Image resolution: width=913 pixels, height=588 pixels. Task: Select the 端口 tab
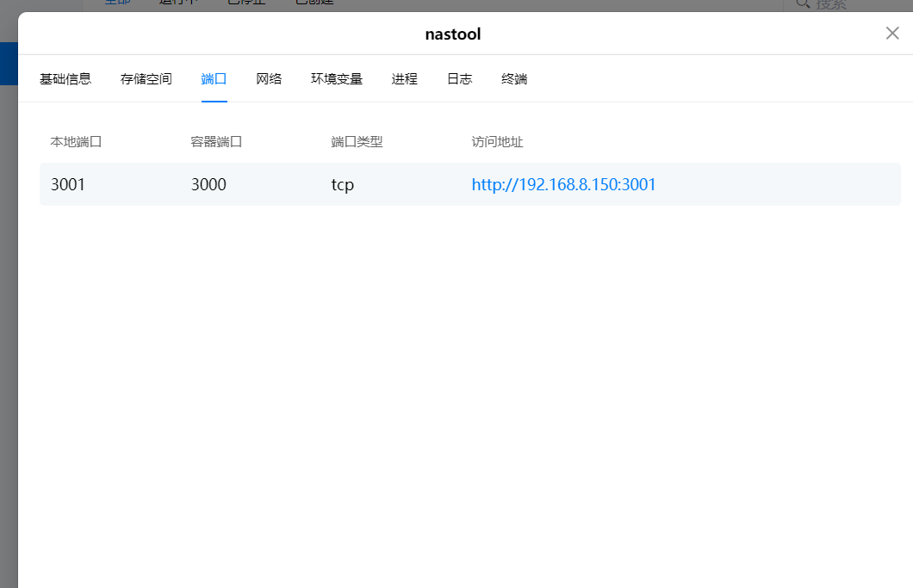[214, 79]
